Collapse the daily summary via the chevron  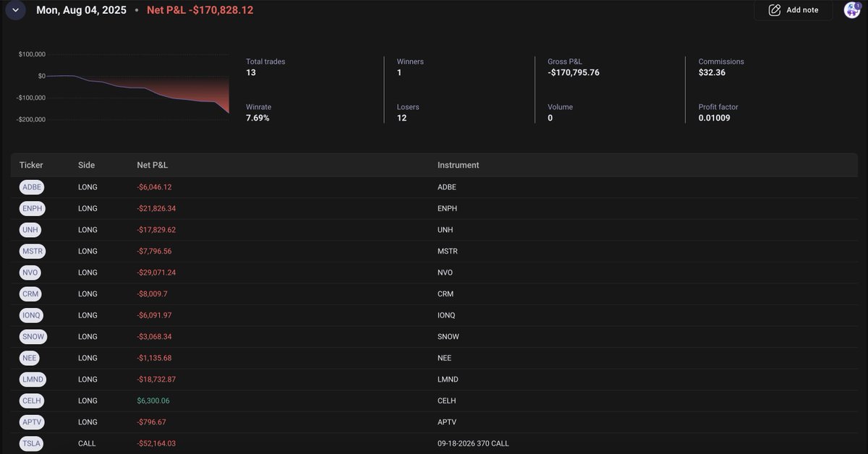[x=15, y=10]
